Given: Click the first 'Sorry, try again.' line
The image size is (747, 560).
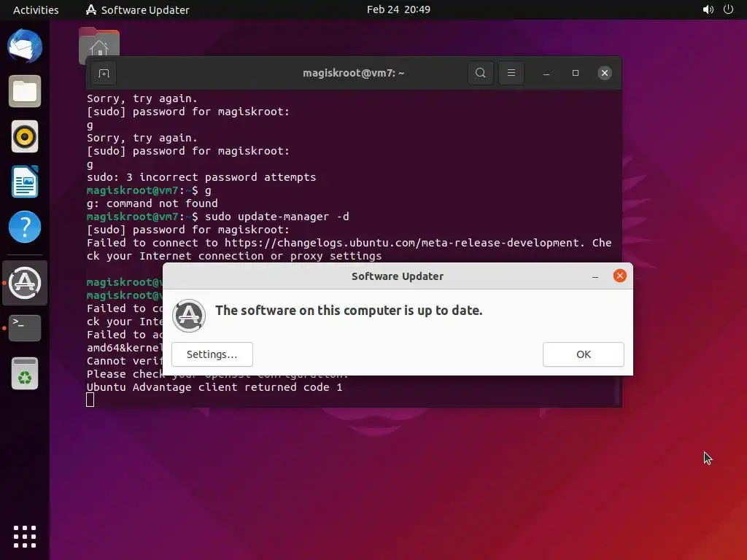Looking at the screenshot, I should tap(142, 98).
